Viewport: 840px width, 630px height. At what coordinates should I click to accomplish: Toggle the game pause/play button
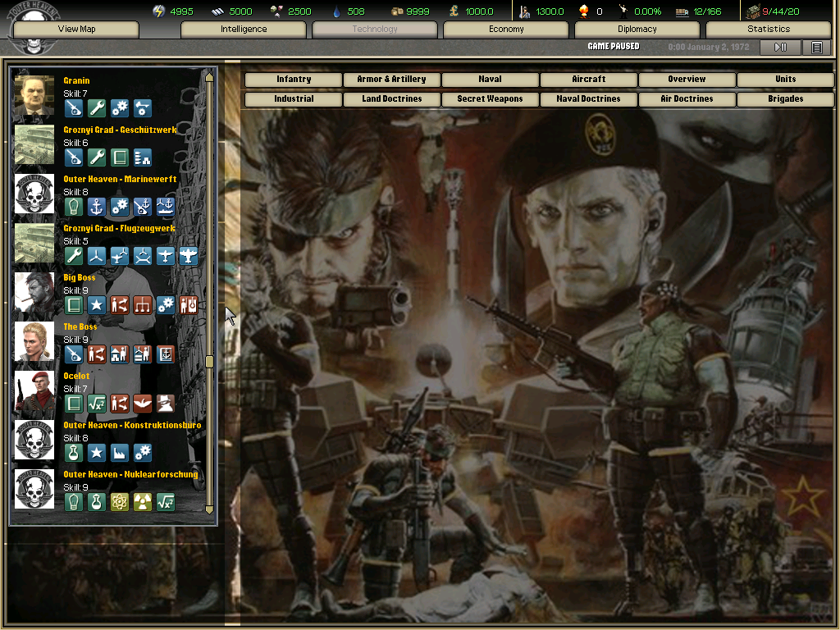(x=780, y=48)
